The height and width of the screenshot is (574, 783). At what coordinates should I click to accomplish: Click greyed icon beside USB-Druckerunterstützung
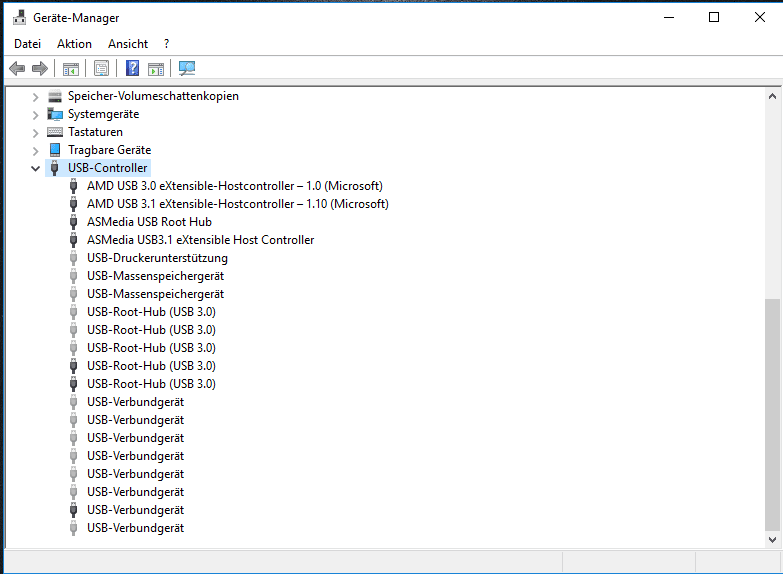point(73,258)
